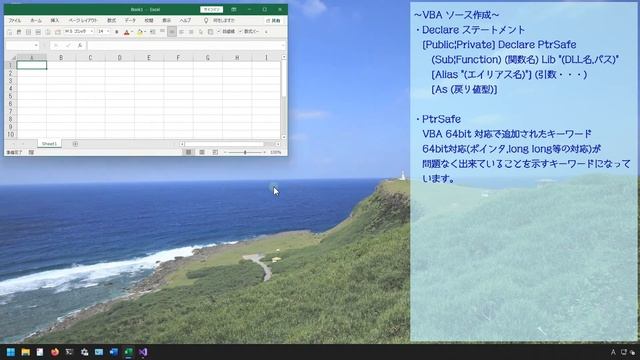
Task: Open Settings gear from the taskbar
Action: pos(84,352)
